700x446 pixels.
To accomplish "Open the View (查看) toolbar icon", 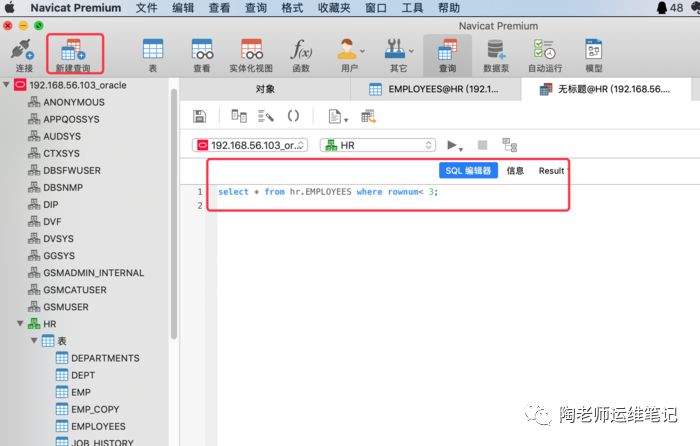I will tap(202, 55).
